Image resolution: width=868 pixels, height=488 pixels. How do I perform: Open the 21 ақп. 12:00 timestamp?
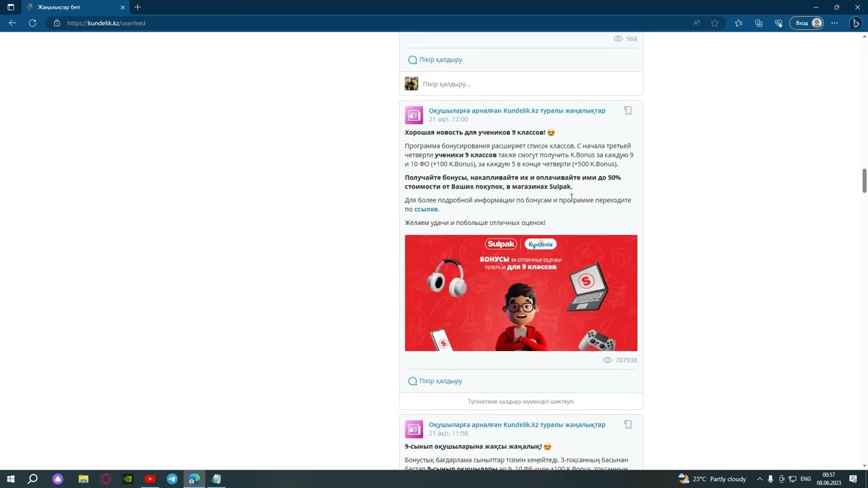(448, 119)
